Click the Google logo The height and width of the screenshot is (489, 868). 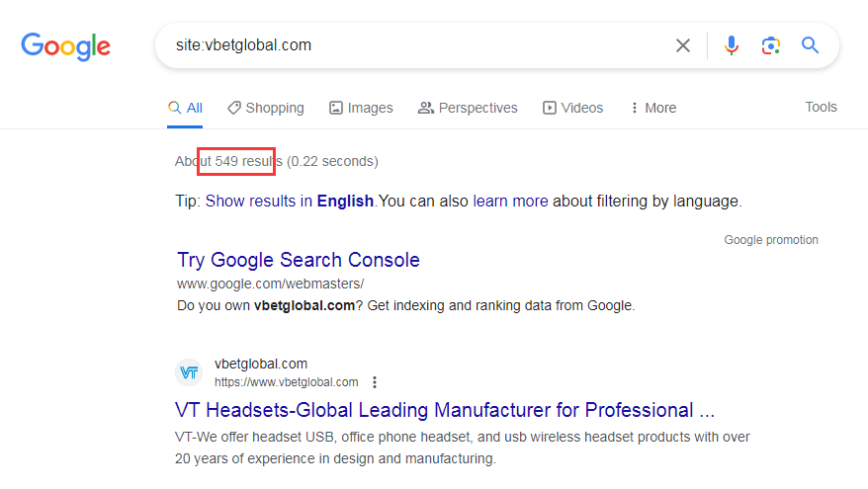tap(66, 46)
